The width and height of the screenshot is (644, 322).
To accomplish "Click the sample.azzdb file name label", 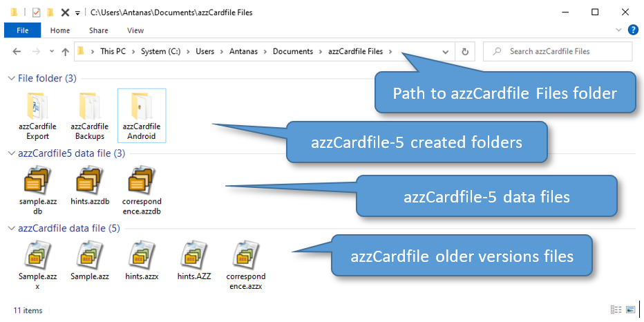I will pos(38,207).
